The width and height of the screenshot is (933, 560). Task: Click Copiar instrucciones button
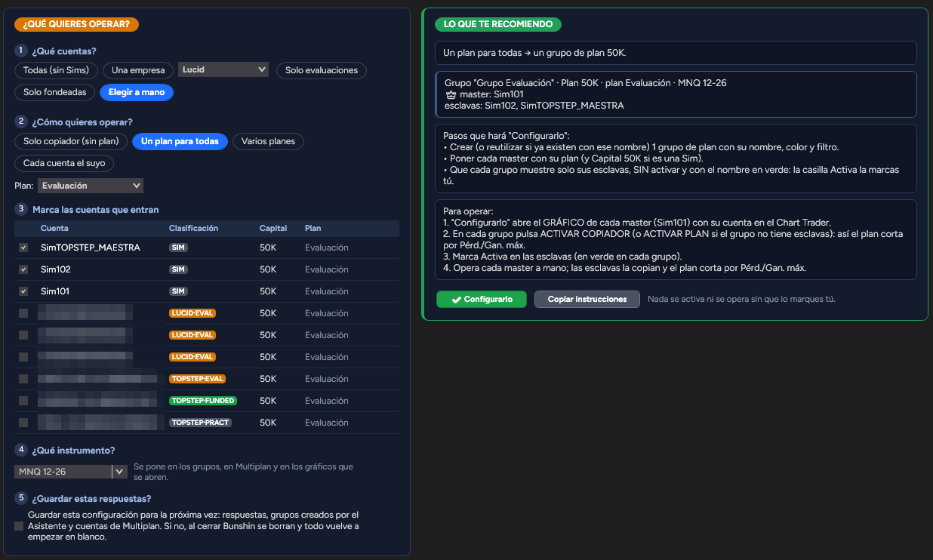pyautogui.click(x=587, y=300)
